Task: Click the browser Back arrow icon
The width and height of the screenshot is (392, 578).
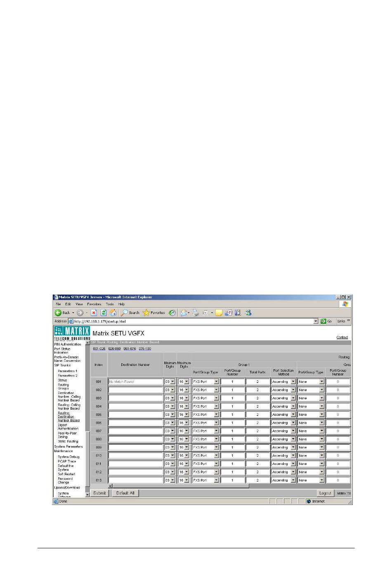Action: pyautogui.click(x=59, y=313)
